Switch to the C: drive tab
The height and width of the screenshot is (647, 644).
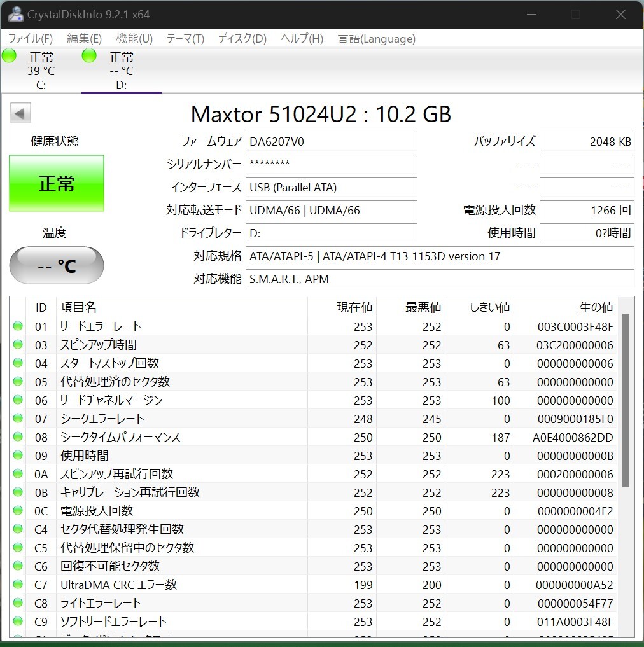click(41, 70)
